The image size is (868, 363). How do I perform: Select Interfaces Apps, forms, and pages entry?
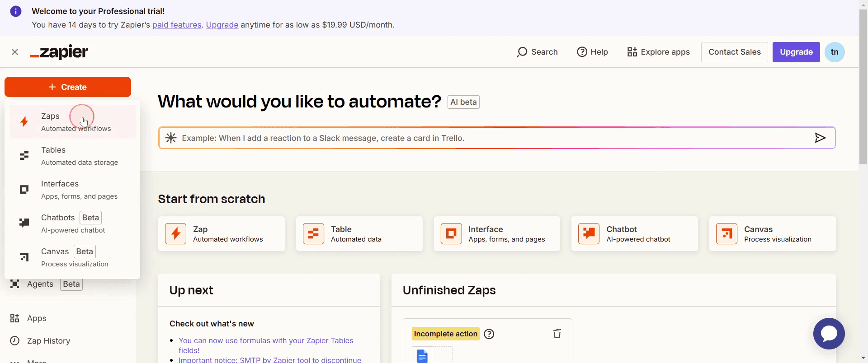point(72,190)
